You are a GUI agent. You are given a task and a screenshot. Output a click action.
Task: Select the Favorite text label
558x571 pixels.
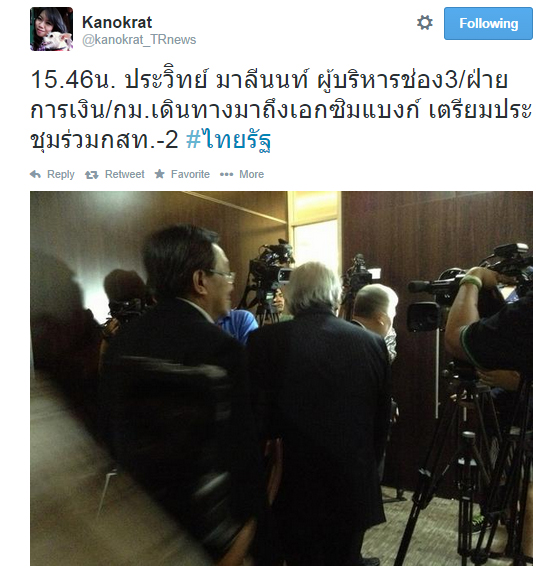coord(190,174)
